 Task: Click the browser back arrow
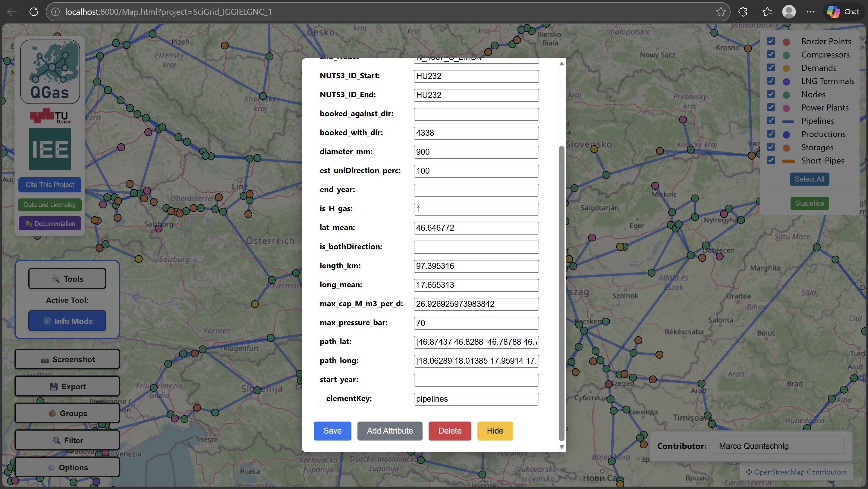(12, 12)
